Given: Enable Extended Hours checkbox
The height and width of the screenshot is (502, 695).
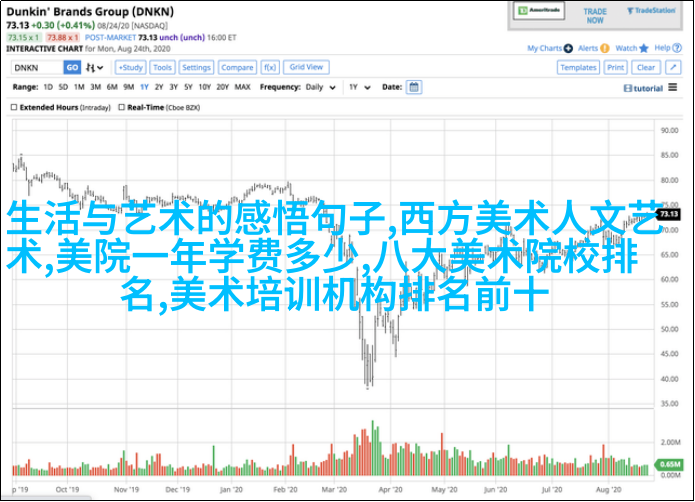Looking at the screenshot, I should coord(14,107).
